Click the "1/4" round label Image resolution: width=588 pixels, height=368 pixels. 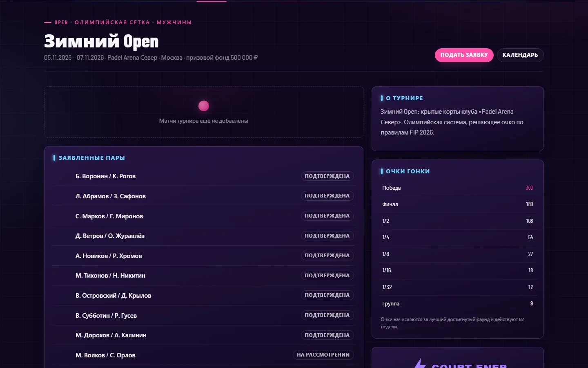pyautogui.click(x=386, y=238)
